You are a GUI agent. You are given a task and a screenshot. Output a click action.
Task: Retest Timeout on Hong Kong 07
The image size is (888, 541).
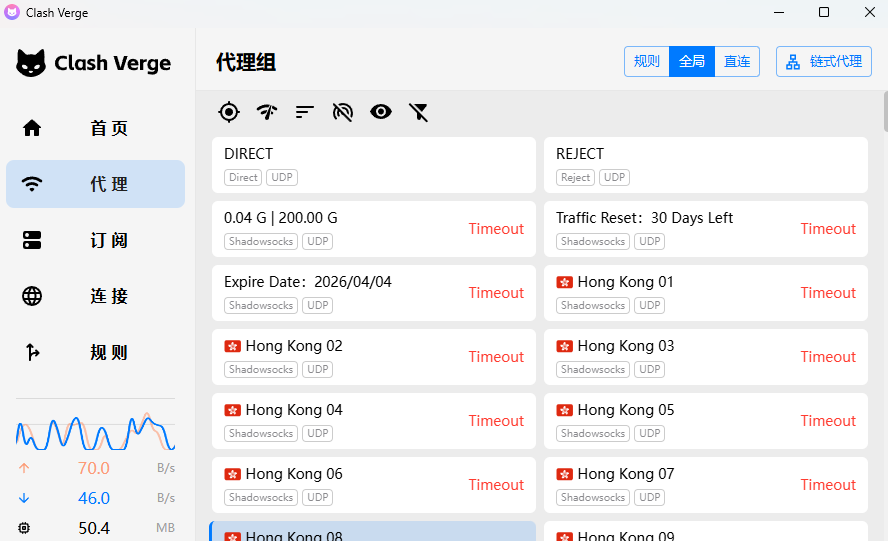pyautogui.click(x=828, y=485)
